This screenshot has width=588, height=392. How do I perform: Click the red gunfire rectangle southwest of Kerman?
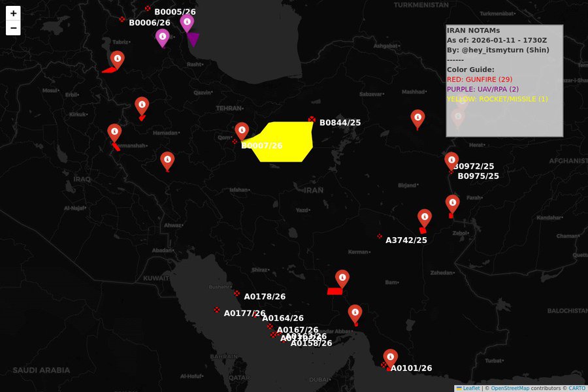click(335, 291)
